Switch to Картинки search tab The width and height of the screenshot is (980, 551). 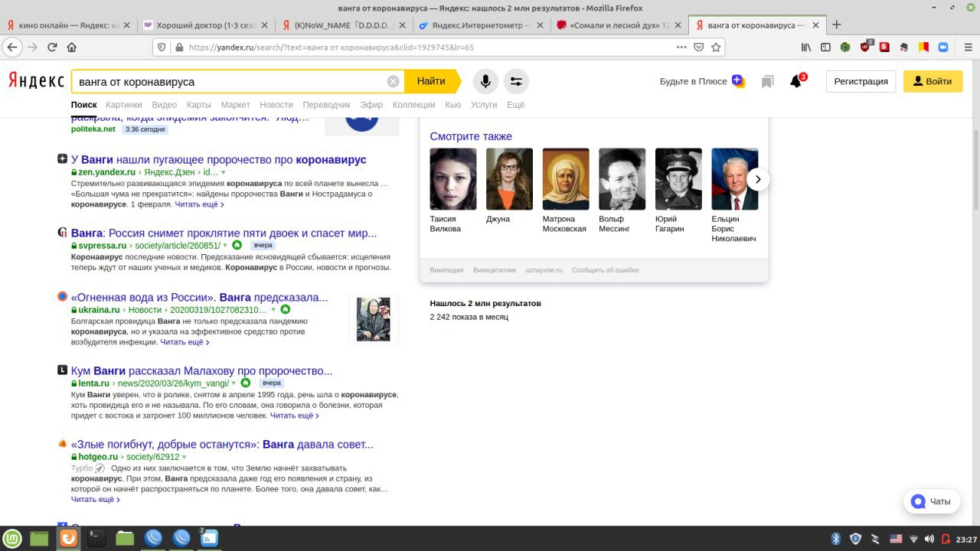pyautogui.click(x=124, y=105)
